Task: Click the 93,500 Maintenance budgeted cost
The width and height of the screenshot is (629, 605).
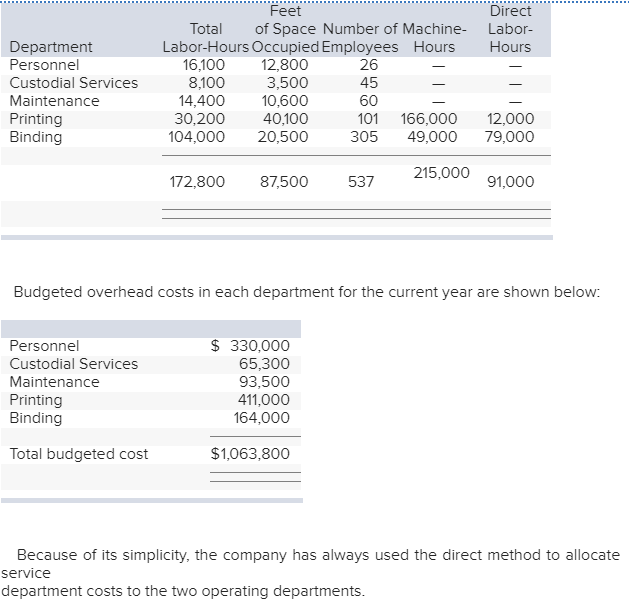Action: 264,382
